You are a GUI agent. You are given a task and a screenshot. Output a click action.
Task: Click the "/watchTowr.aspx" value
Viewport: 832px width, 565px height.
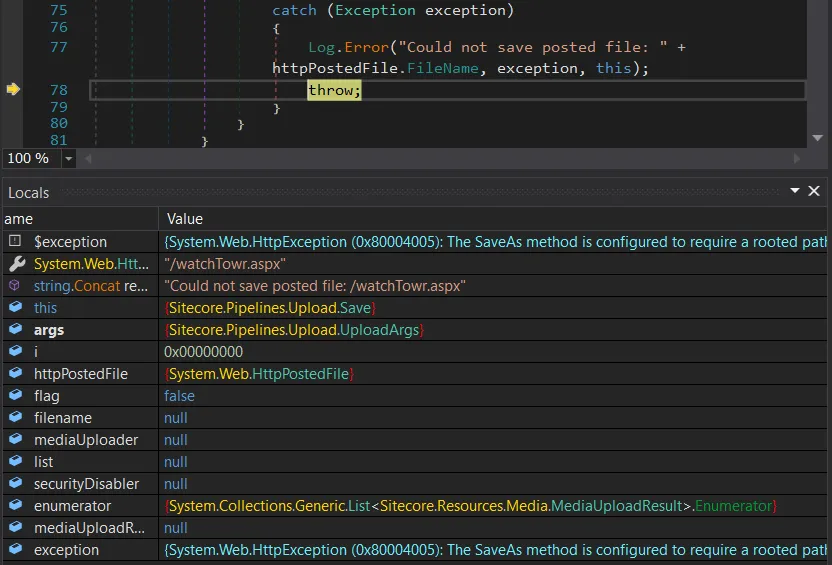tap(225, 264)
